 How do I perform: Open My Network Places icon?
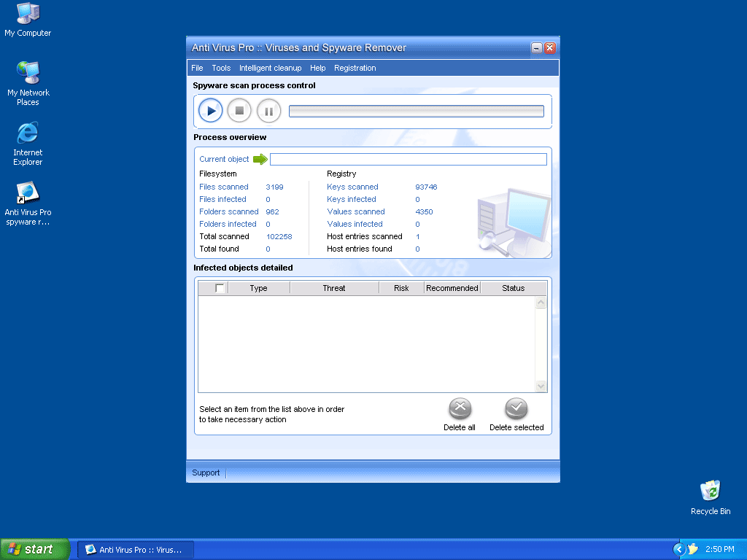[28, 74]
